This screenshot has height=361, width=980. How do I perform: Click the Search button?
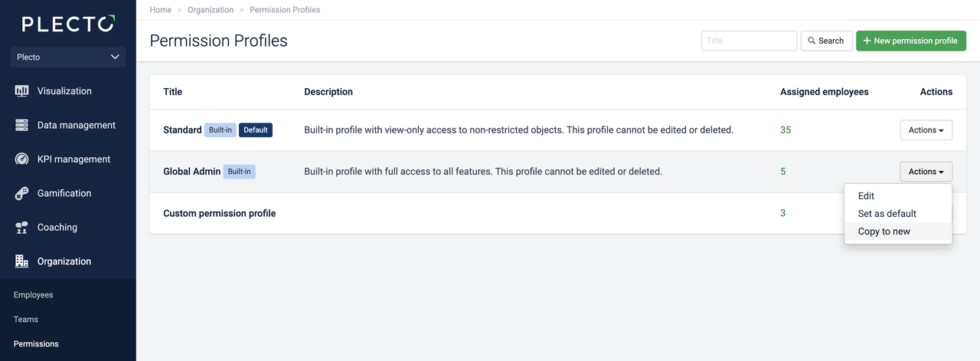[826, 41]
